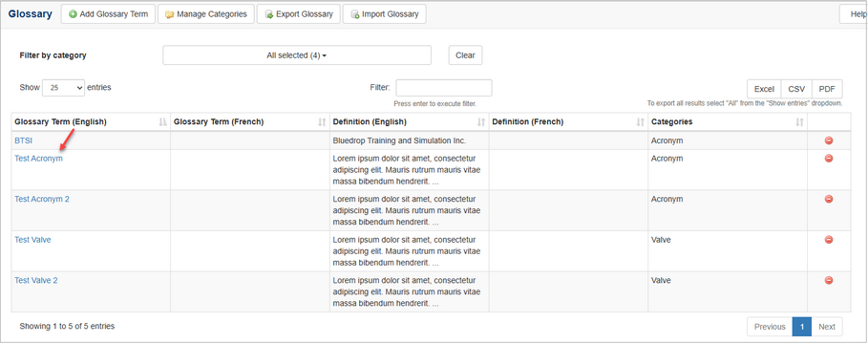Focus the Filter text input
The width and height of the screenshot is (868, 344).
[443, 88]
